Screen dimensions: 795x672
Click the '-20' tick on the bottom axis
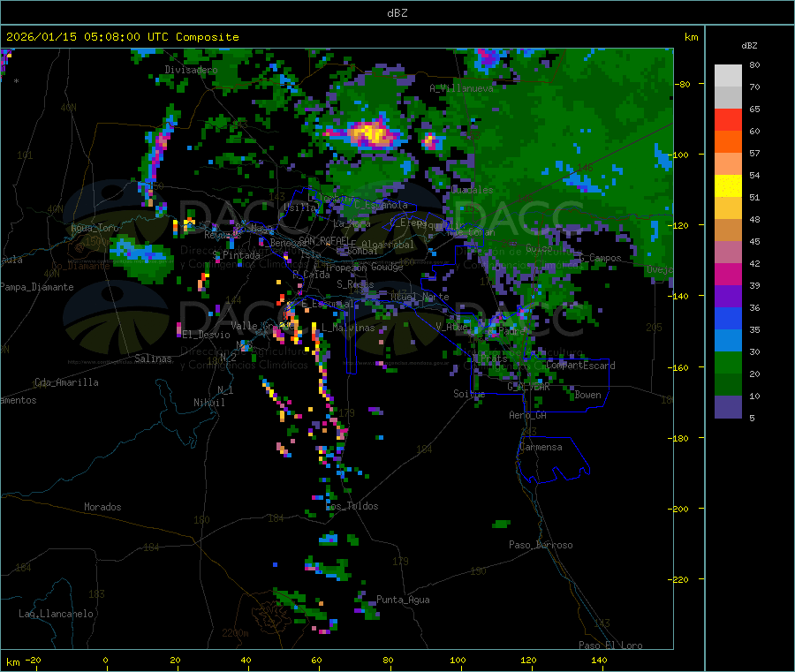tap(33, 661)
